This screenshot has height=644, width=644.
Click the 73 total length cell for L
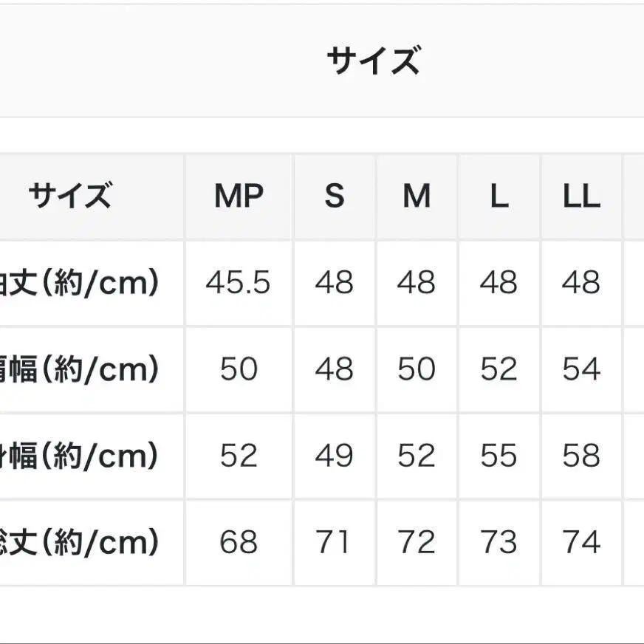click(x=499, y=543)
